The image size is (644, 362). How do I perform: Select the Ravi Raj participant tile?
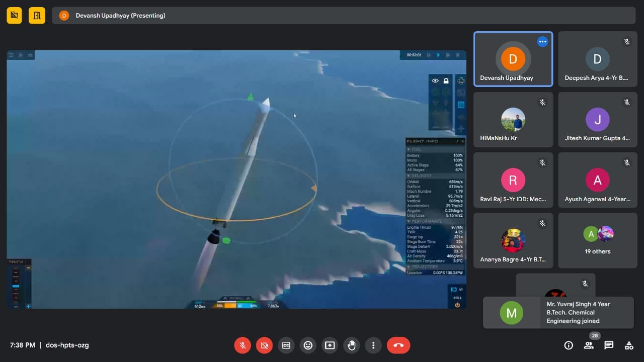[513, 180]
